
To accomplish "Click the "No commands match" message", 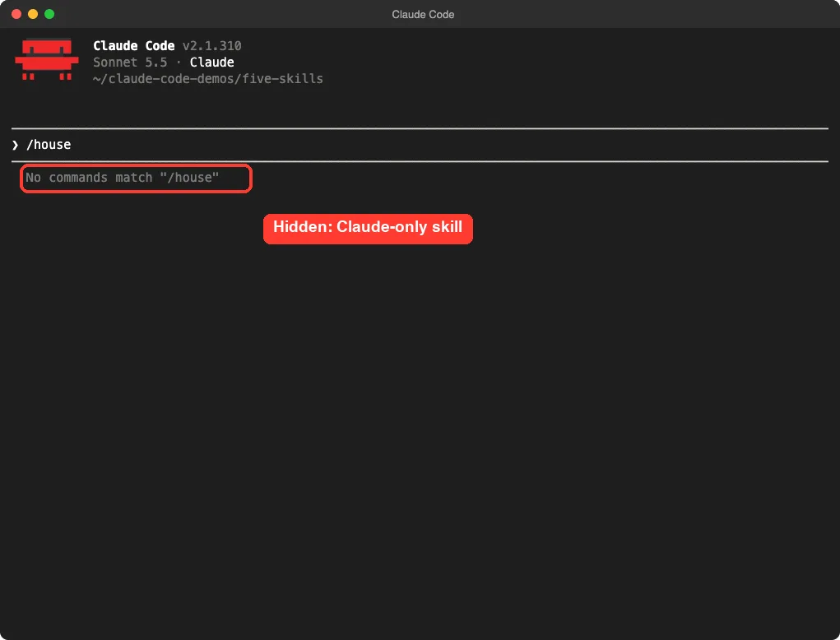I will (122, 178).
